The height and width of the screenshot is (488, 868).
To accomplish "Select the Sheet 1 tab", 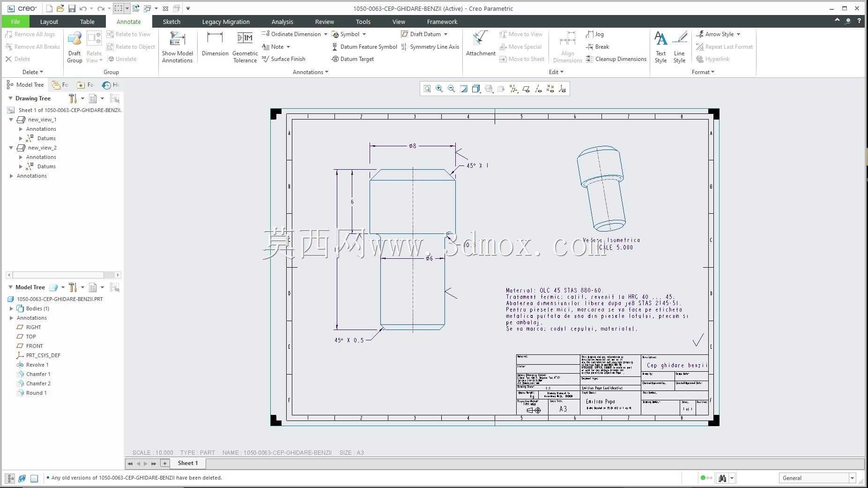I will [x=187, y=463].
